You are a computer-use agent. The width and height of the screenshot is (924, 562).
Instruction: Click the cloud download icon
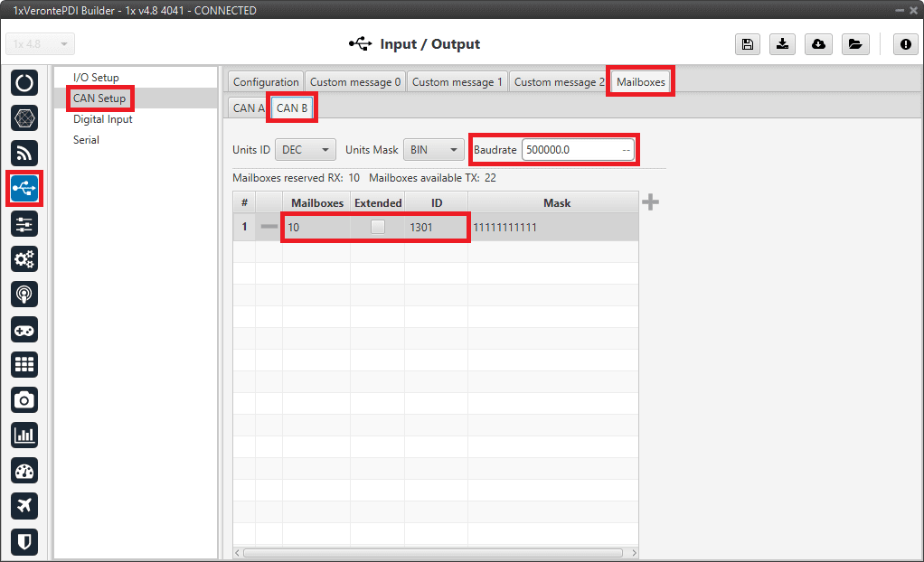pos(818,44)
